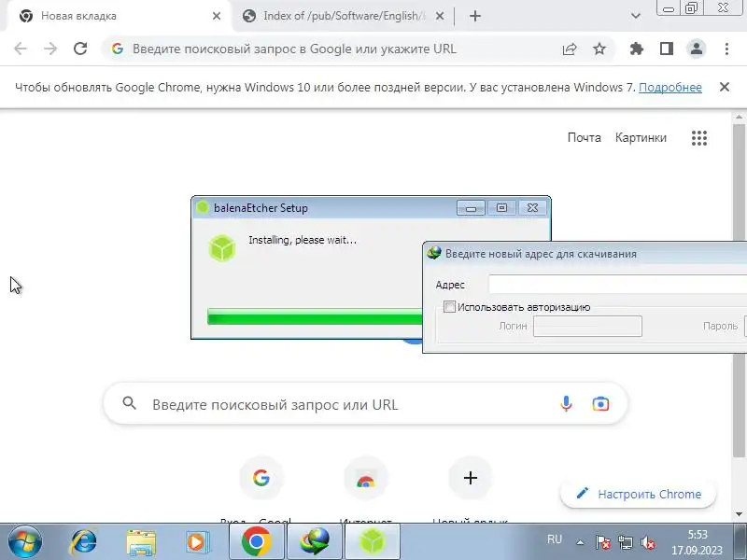The width and height of the screenshot is (747, 560).
Task: Show hidden tray icons arrow
Action: coord(580,542)
